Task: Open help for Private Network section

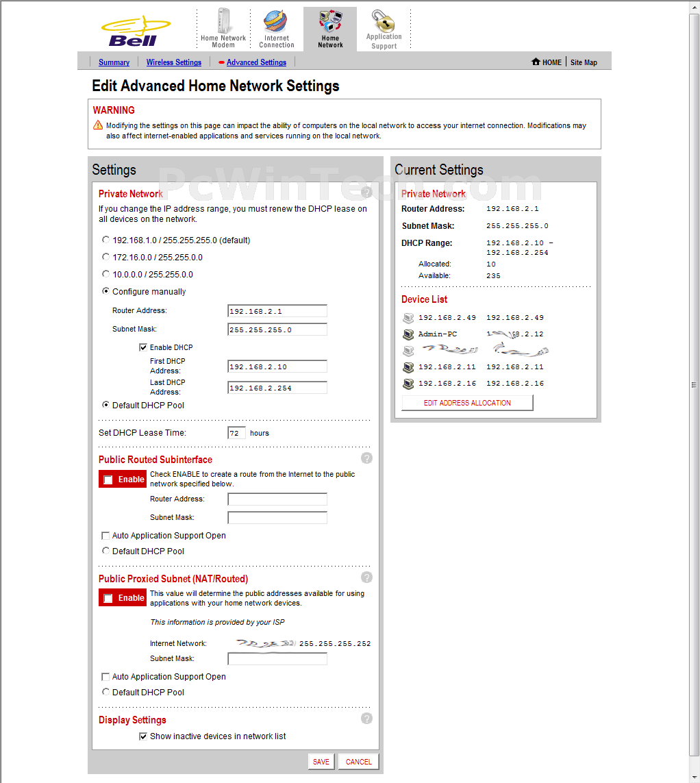Action: (x=366, y=192)
